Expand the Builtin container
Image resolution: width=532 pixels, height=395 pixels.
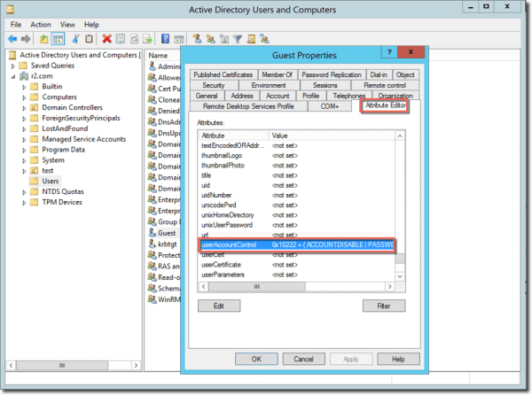24,87
